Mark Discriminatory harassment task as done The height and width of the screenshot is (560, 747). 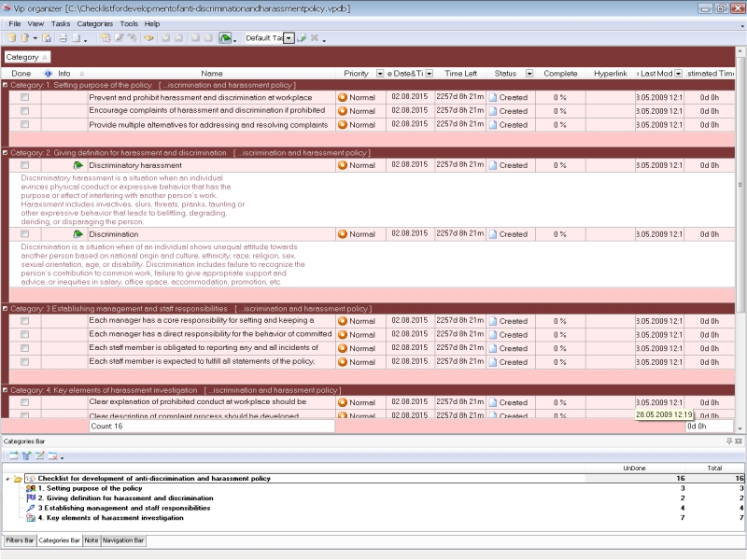[x=25, y=165]
